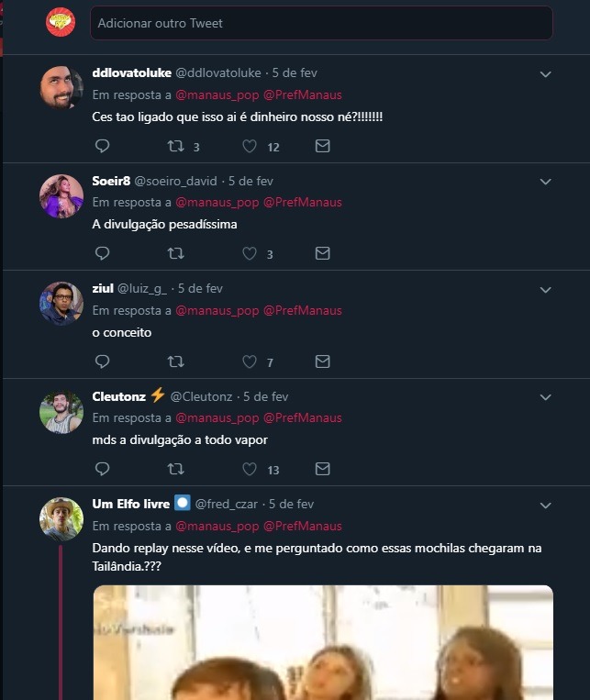
Task: Share Cleutonz's tweet by message icon
Action: pyautogui.click(x=322, y=469)
